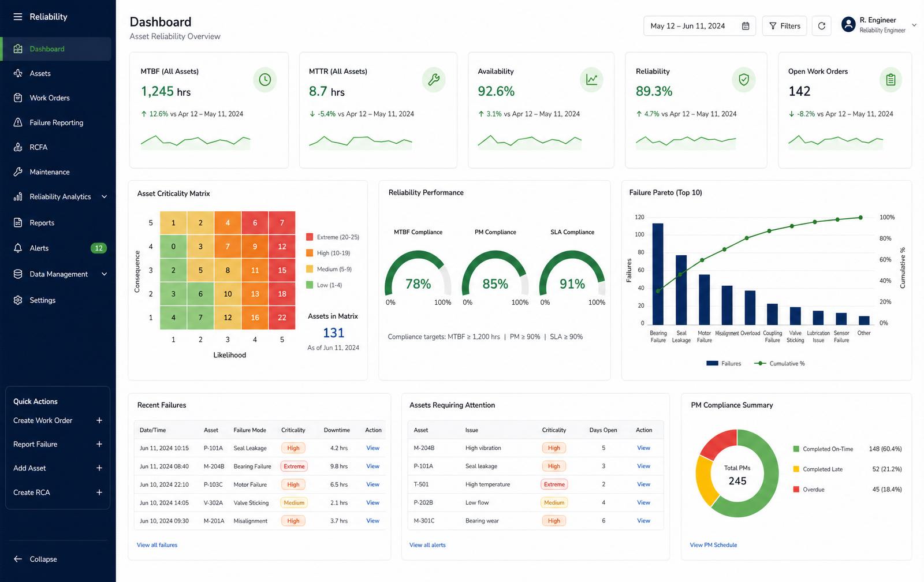The image size is (924, 582).
Task: Open the user profile dropdown chevron
Action: pos(914,25)
